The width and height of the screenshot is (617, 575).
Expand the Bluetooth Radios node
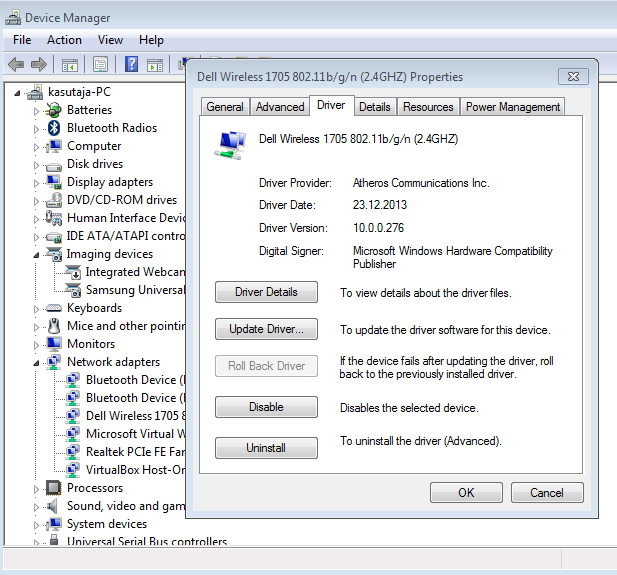click(36, 129)
